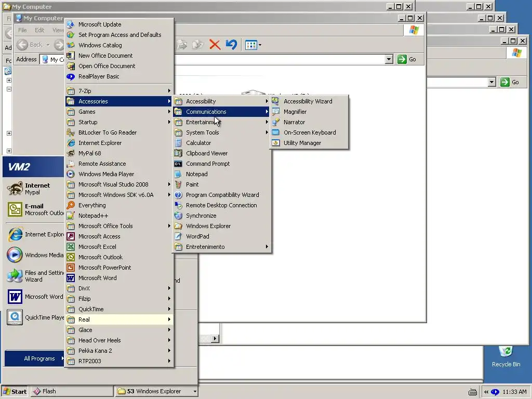Click the horizontal scrollbar right arrow
The height and width of the screenshot is (399, 532).
[215, 338]
